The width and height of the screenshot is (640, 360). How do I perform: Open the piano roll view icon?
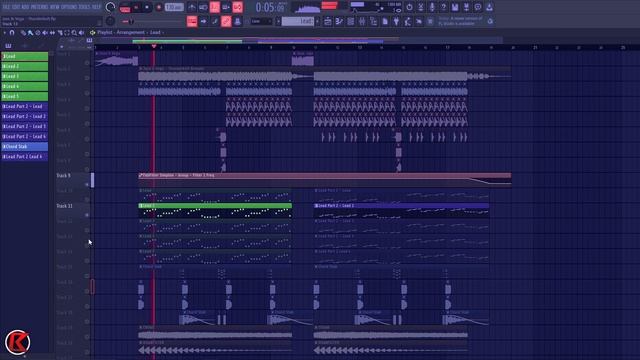[339, 21]
